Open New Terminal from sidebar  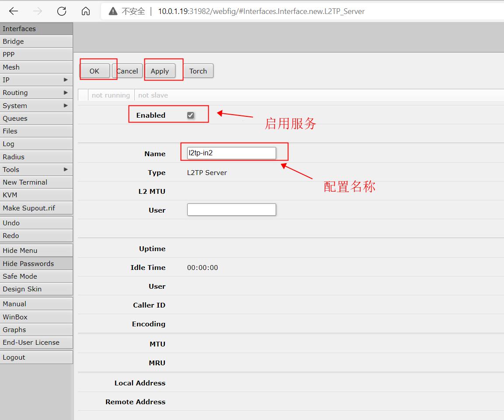36,182
